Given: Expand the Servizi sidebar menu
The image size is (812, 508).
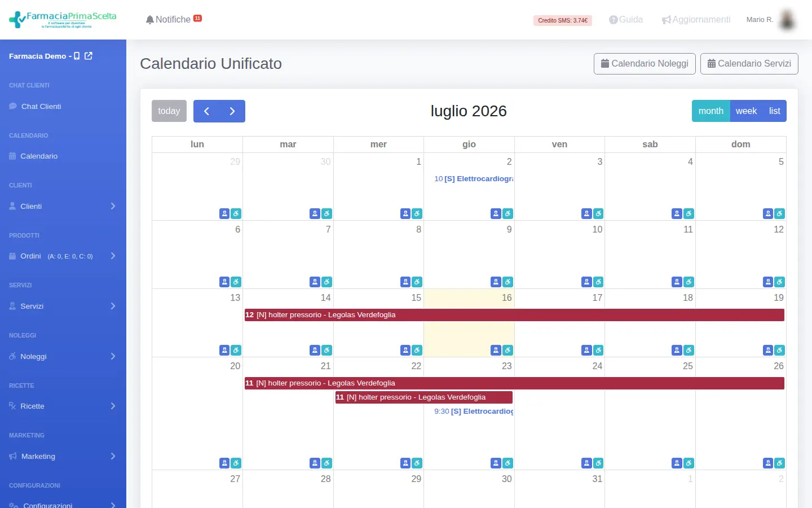Looking at the screenshot, I should point(63,306).
